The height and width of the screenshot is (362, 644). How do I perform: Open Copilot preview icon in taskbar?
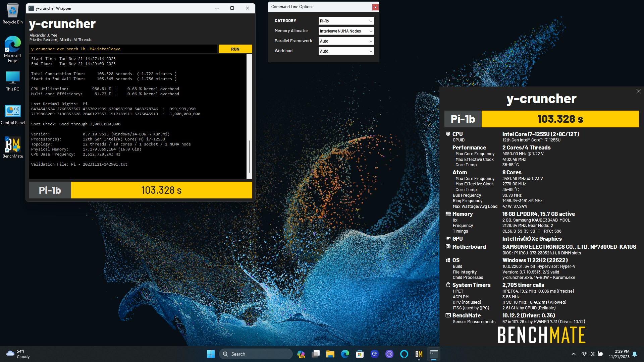point(301,354)
